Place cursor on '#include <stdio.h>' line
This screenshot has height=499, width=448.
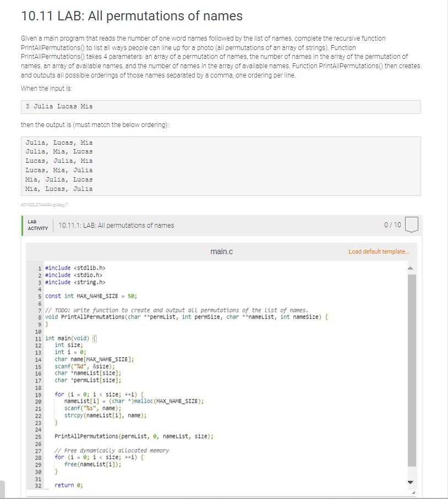point(74,275)
